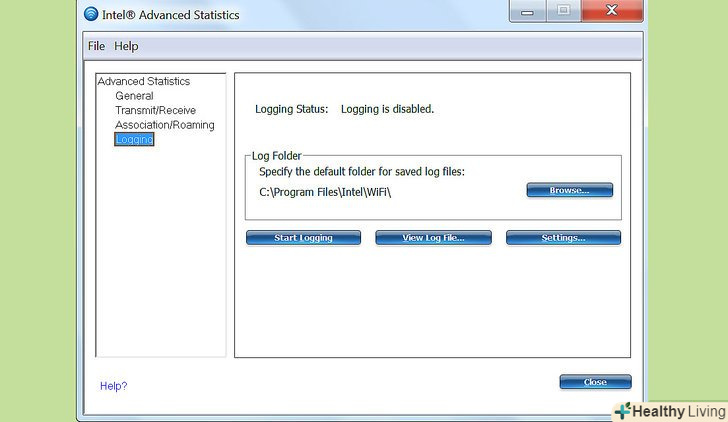Minimize the Advanced Statistics window
The image size is (728, 422).
click(527, 11)
